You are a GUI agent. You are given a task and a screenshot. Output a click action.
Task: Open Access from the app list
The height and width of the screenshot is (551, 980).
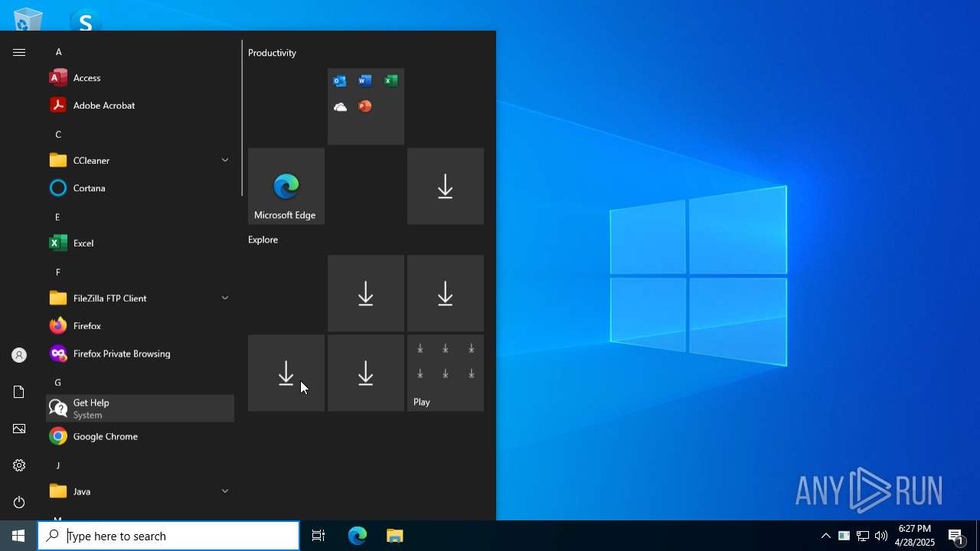click(x=140, y=77)
